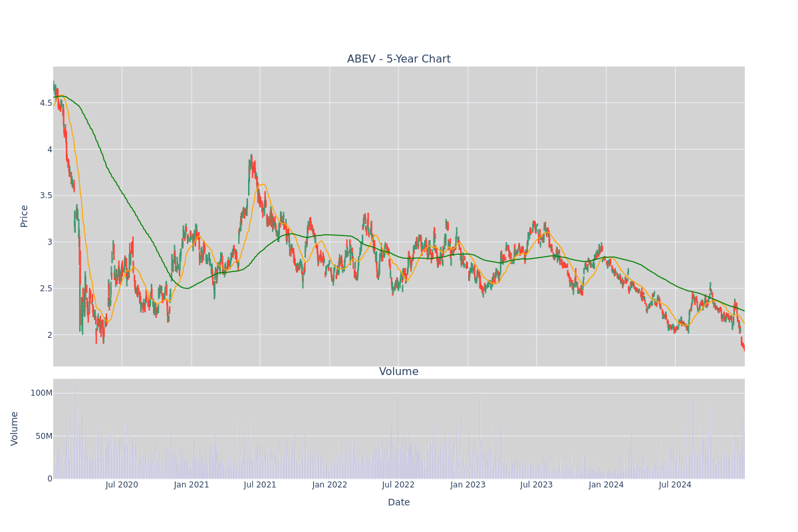Click the "Jul 2023" date tick label
The image size is (798, 532).
click(537, 485)
